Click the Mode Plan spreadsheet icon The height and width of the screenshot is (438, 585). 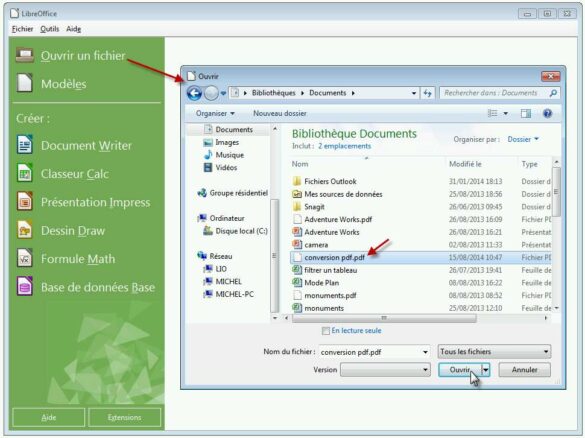297,283
